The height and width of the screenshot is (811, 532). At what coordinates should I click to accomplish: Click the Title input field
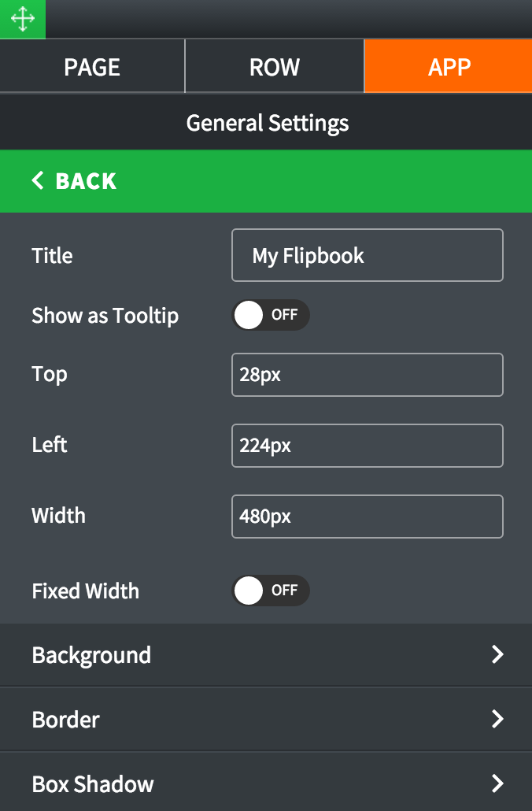(x=367, y=256)
